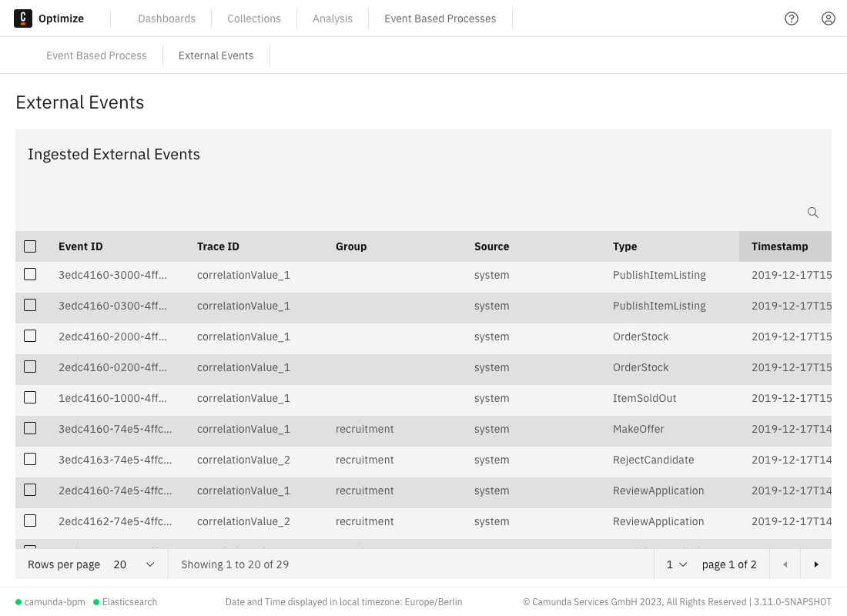Check the row with PublishItemListing 3edc4160-3000 event
The width and height of the screenshot is (847, 616).
(x=30, y=274)
